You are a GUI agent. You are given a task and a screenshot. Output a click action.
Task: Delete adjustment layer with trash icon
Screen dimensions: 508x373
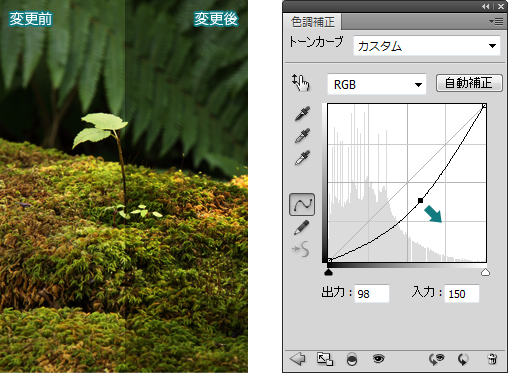492,359
